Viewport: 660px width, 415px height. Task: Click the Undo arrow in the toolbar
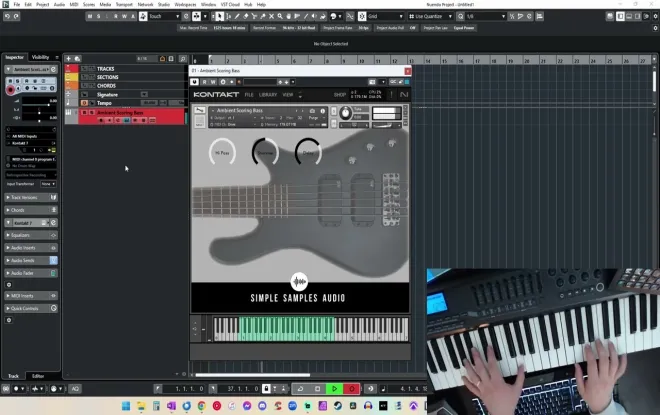[x=7, y=16]
